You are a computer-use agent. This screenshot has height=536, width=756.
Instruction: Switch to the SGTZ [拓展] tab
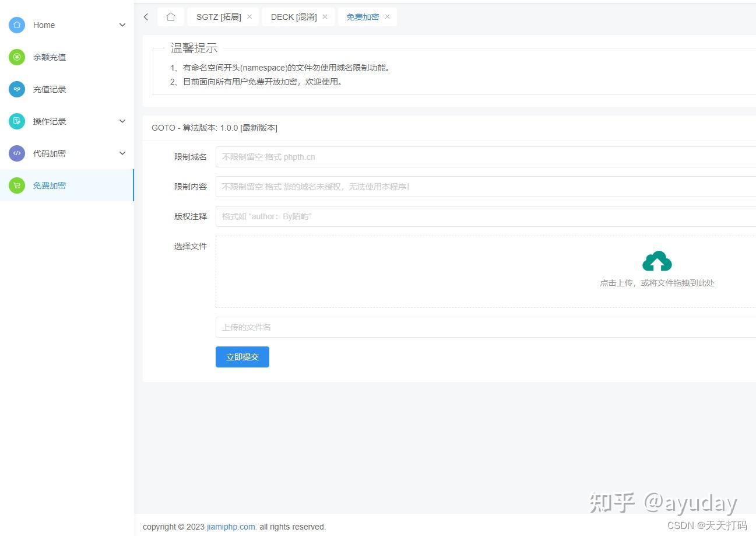(219, 17)
